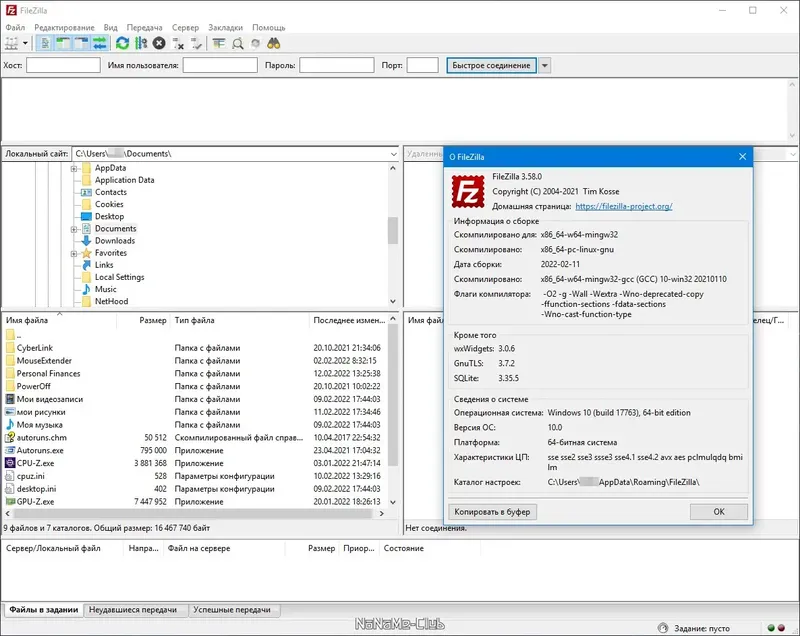Click local file list horizontal scrollbar
The width and height of the screenshot is (800, 636).
194,514
